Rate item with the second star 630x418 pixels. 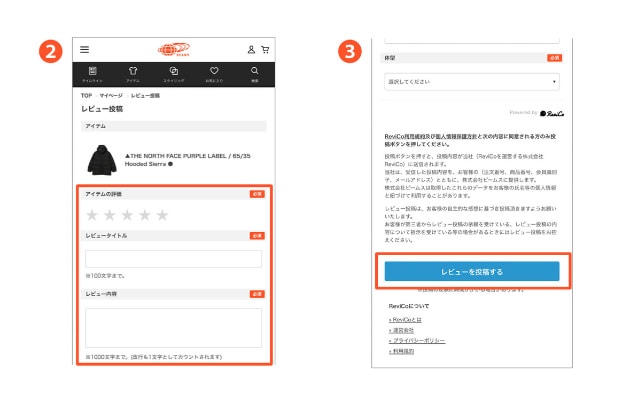click(110, 215)
